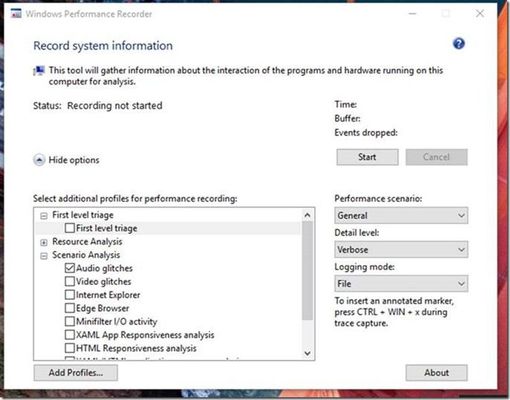
Task: Check the Video glitches profile
Action: (70, 281)
